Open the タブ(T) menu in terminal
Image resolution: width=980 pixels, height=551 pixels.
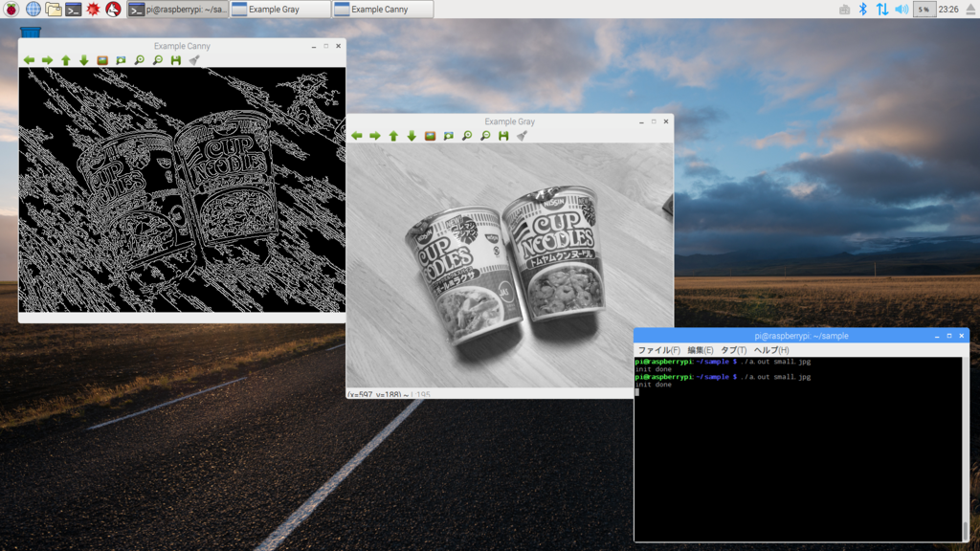pos(733,350)
